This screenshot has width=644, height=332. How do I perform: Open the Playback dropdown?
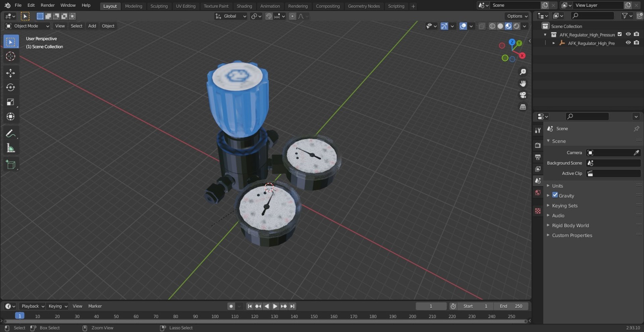[x=33, y=306]
